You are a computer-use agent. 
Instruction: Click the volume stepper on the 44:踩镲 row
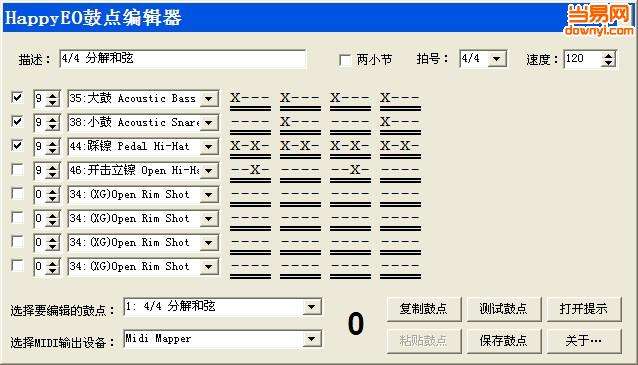(x=52, y=147)
